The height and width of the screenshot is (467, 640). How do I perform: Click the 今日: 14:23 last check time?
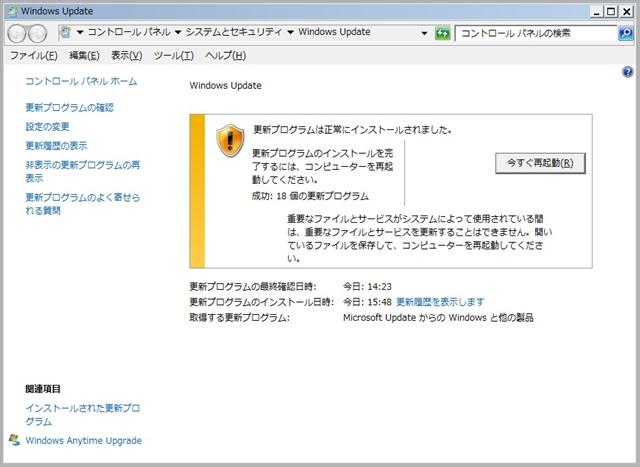(x=367, y=287)
